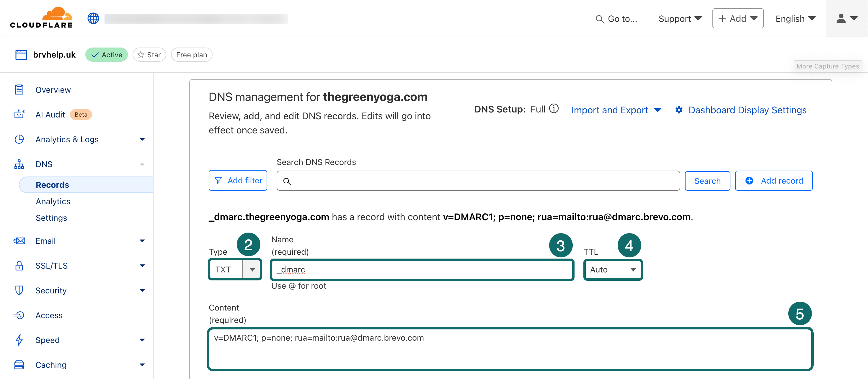Viewport: 868px width, 379px height.
Task: Expand the Security sidebar section
Action: [142, 290]
